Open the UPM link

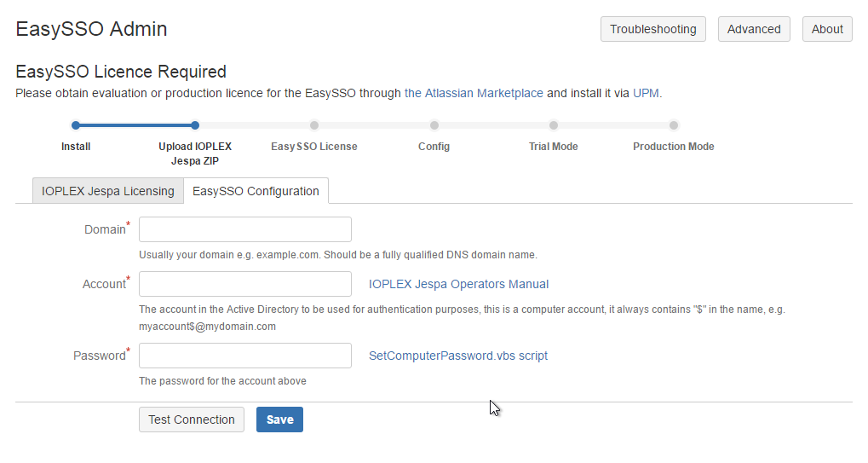[x=646, y=93]
